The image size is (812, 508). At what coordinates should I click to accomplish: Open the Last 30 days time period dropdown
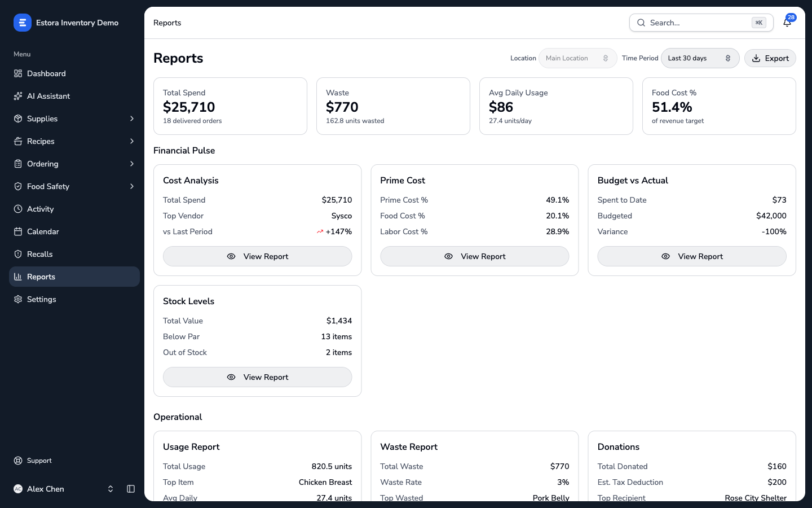pyautogui.click(x=700, y=58)
